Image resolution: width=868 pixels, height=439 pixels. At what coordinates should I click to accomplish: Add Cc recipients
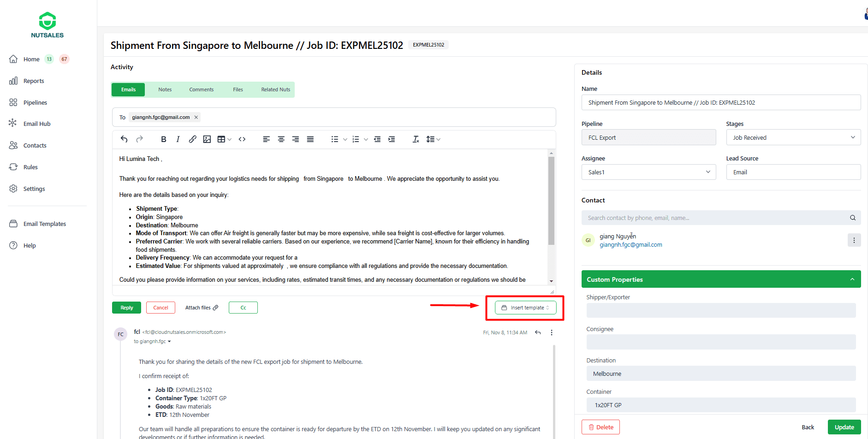click(x=243, y=308)
